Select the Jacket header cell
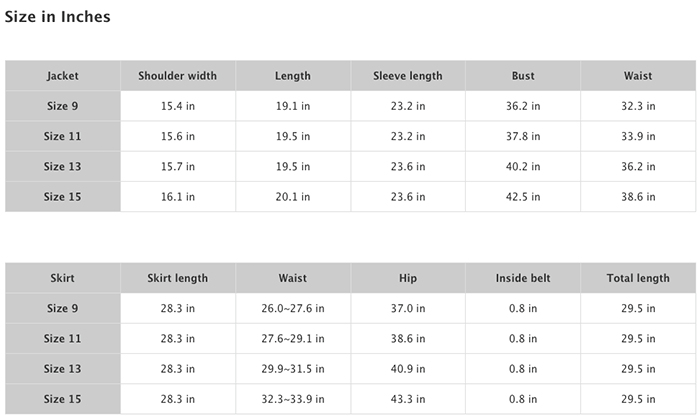This screenshot has height=420, width=700. [62, 75]
